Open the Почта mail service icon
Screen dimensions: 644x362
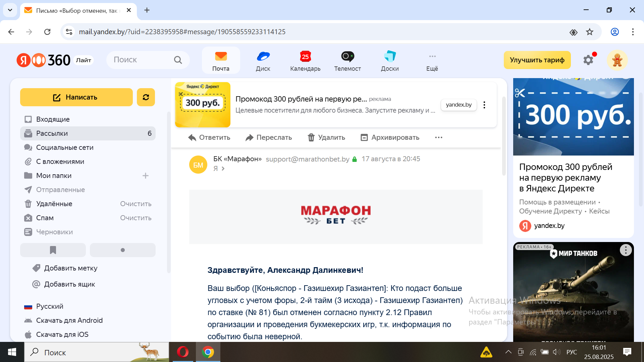(221, 60)
